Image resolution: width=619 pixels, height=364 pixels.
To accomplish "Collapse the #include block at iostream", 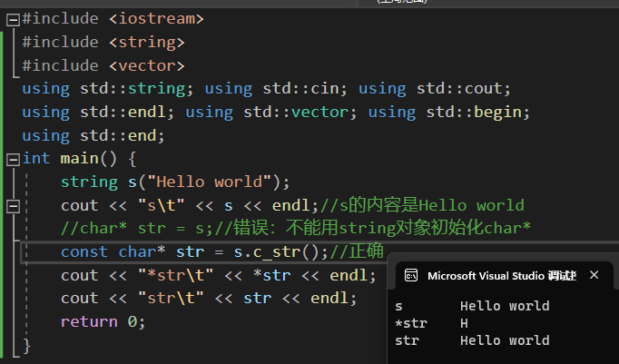I will point(13,18).
